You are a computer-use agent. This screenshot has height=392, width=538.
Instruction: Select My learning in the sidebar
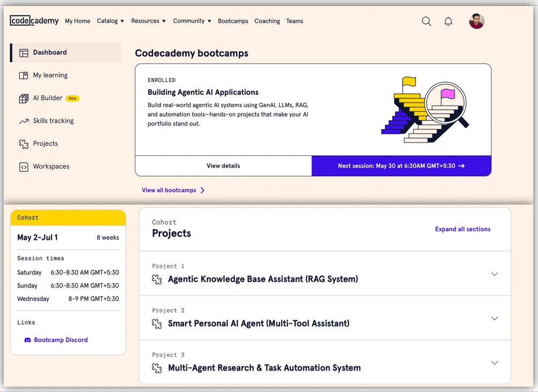pyautogui.click(x=50, y=75)
